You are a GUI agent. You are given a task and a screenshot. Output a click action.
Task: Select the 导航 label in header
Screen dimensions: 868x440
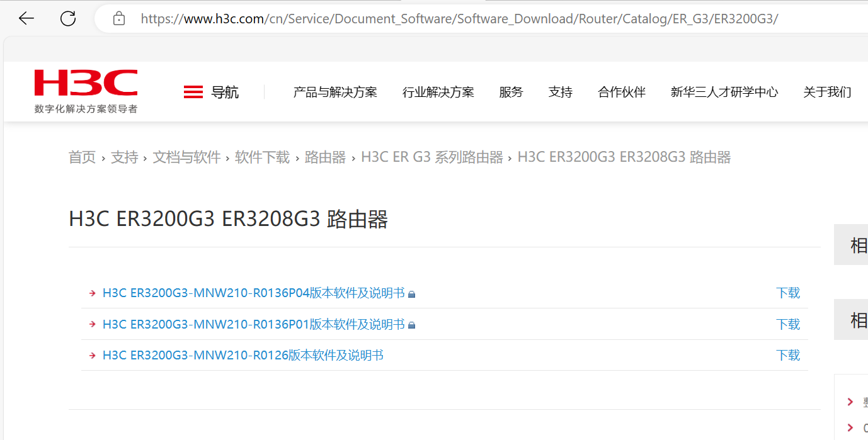click(225, 93)
